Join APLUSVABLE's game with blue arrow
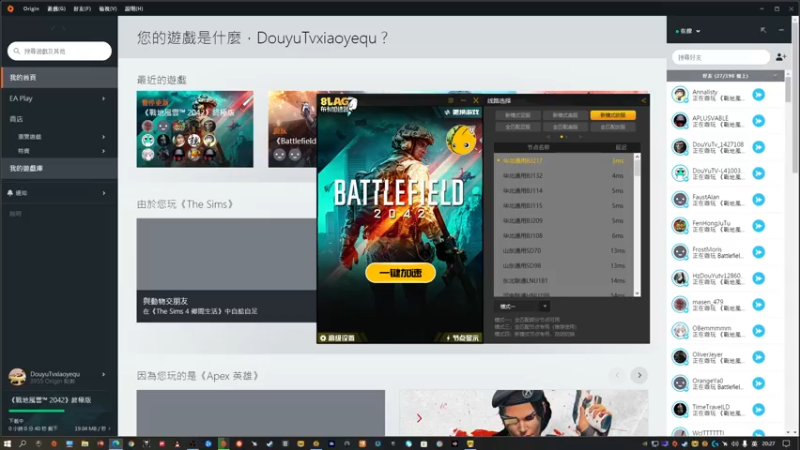Viewport: 800px width, 450px height. (x=759, y=121)
